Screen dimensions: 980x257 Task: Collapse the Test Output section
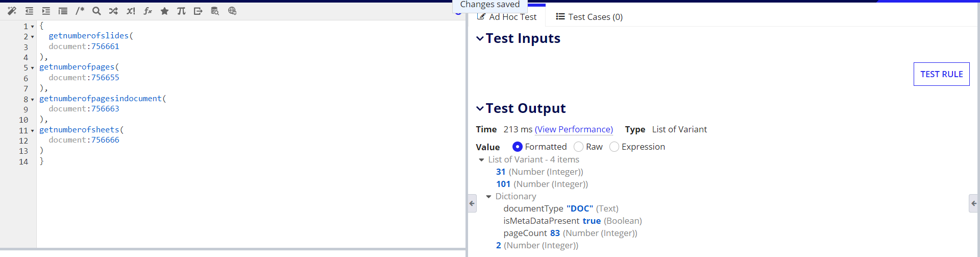[480, 108]
